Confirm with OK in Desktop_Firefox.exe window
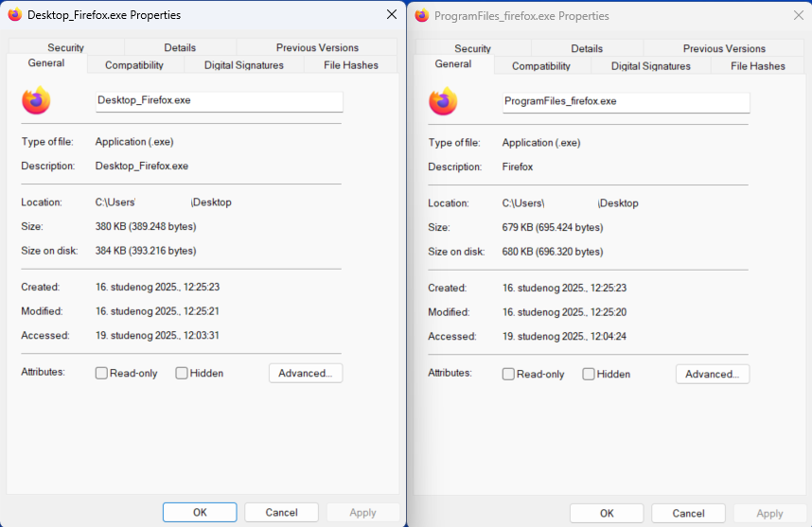The height and width of the screenshot is (527, 812). [200, 513]
